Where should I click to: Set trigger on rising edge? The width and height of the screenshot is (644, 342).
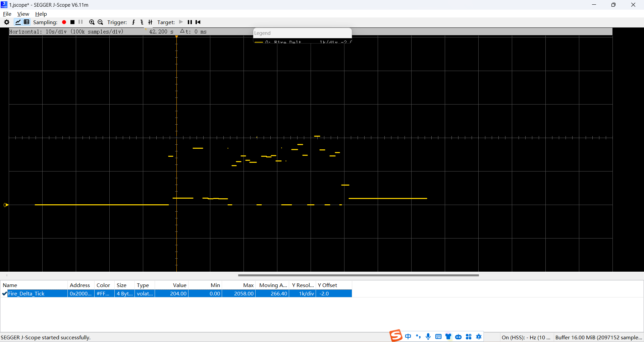pyautogui.click(x=133, y=22)
